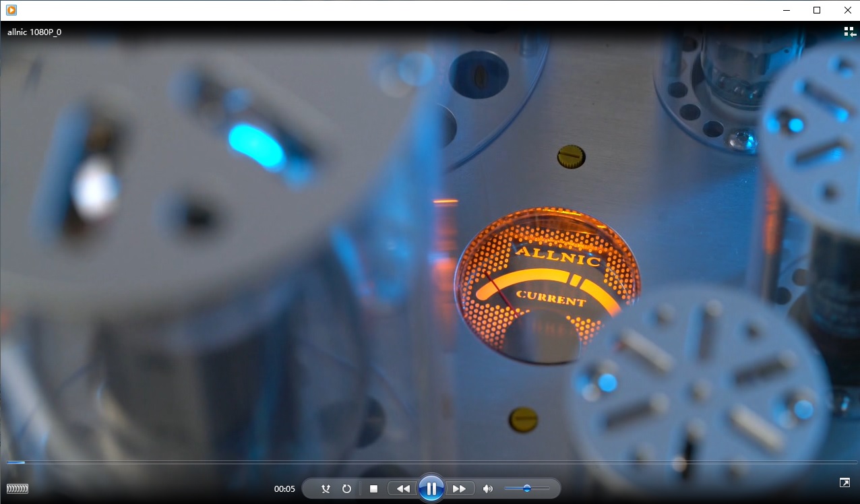Click the elapsed time 00:05
The height and width of the screenshot is (504, 860).
284,489
